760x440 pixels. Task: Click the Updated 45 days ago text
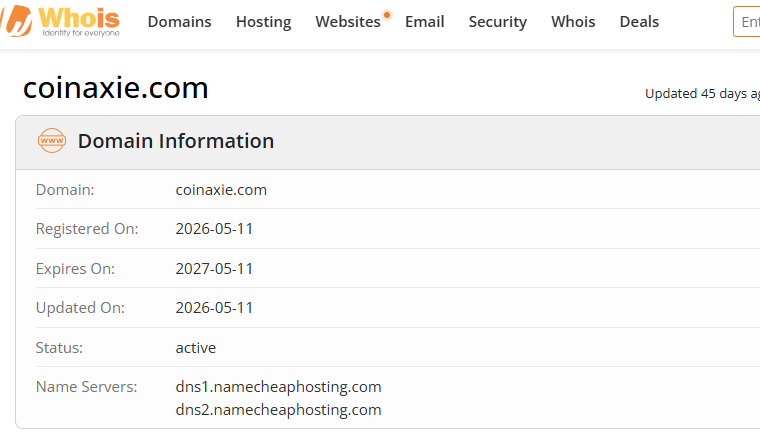(x=702, y=94)
